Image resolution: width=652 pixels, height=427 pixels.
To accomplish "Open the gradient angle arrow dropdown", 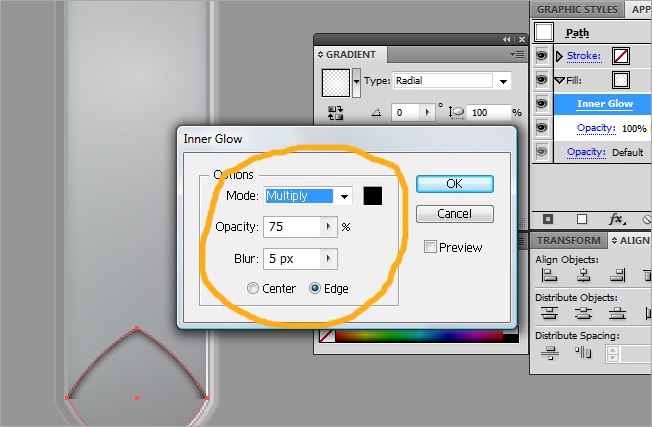I will [427, 112].
